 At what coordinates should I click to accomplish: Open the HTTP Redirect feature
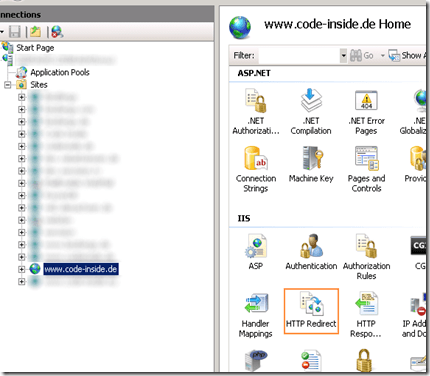[311, 311]
